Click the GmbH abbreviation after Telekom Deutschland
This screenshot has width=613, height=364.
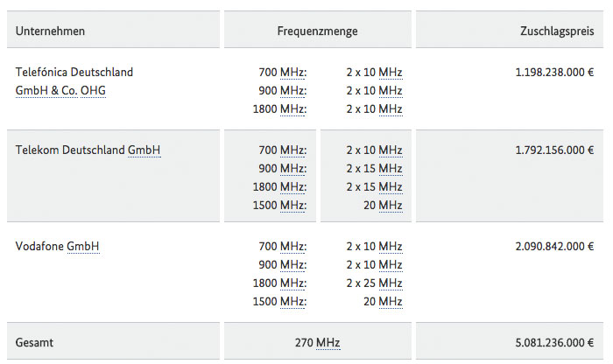coord(144,150)
